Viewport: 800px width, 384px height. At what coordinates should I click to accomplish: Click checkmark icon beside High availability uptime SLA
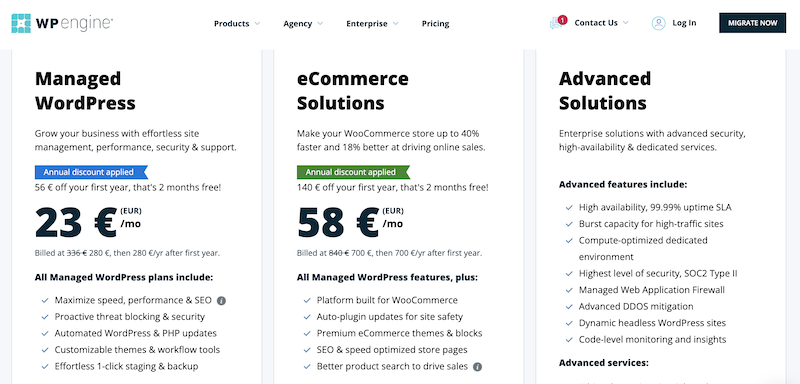click(569, 208)
